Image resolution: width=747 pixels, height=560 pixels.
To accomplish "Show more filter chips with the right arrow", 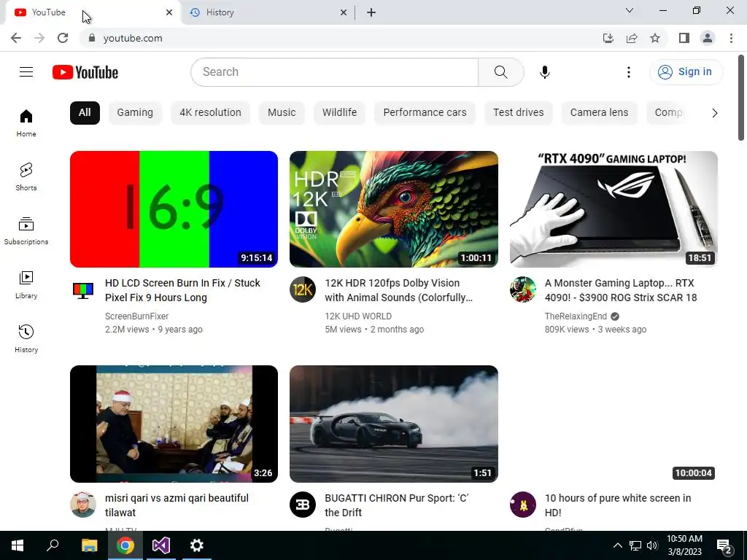I will coord(715,113).
